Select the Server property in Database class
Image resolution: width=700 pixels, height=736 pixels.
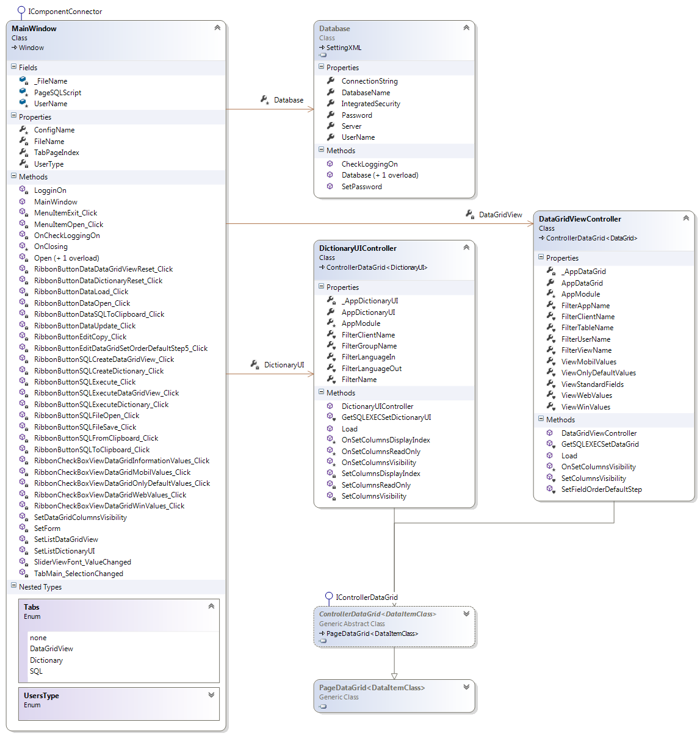point(352,126)
